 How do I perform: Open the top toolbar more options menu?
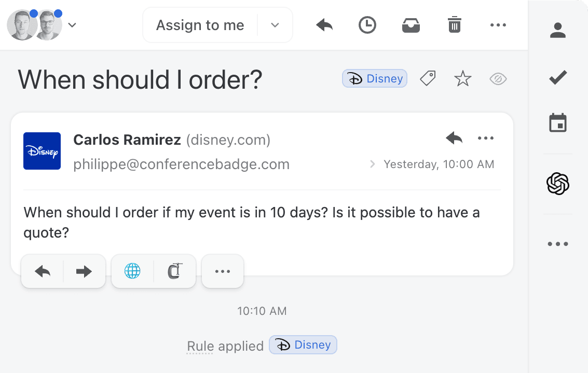[498, 25]
